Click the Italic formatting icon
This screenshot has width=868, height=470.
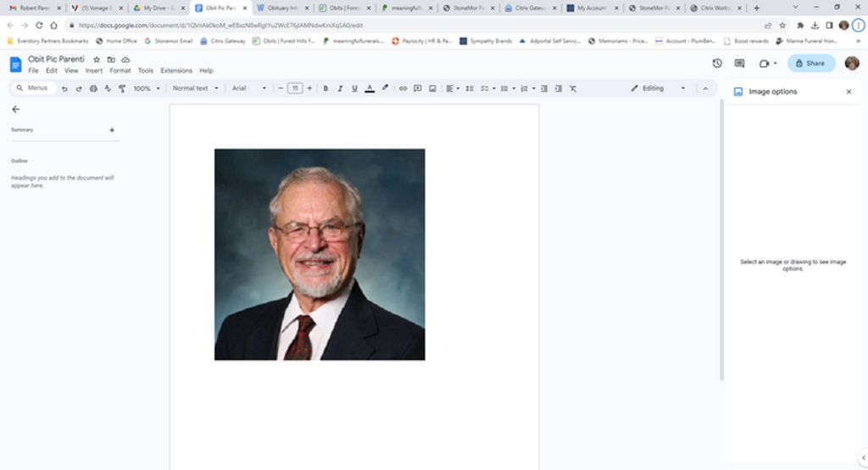point(340,88)
